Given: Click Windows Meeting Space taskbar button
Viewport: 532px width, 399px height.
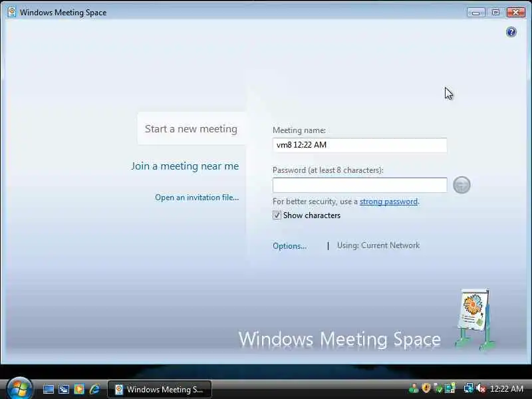Looking at the screenshot, I should [x=160, y=389].
